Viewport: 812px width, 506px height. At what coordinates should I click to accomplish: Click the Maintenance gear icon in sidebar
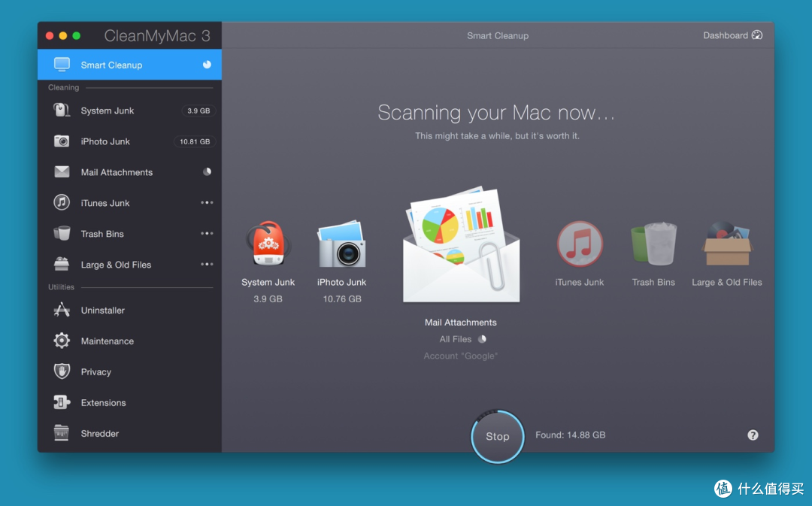coord(62,341)
